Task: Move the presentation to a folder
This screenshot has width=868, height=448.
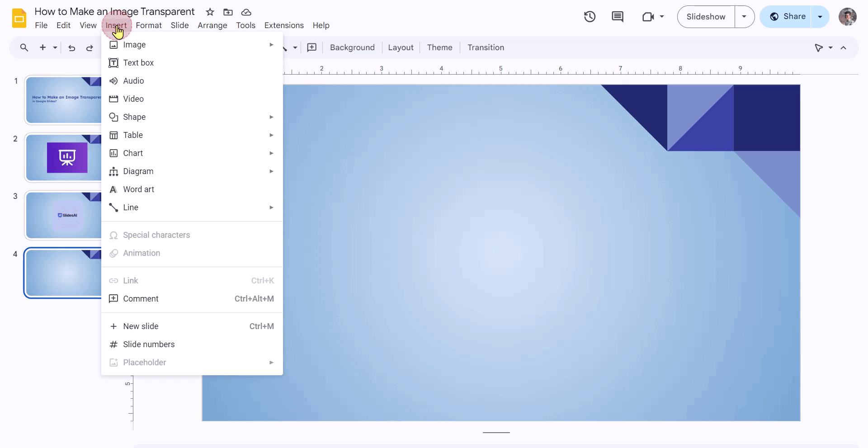Action: [228, 12]
